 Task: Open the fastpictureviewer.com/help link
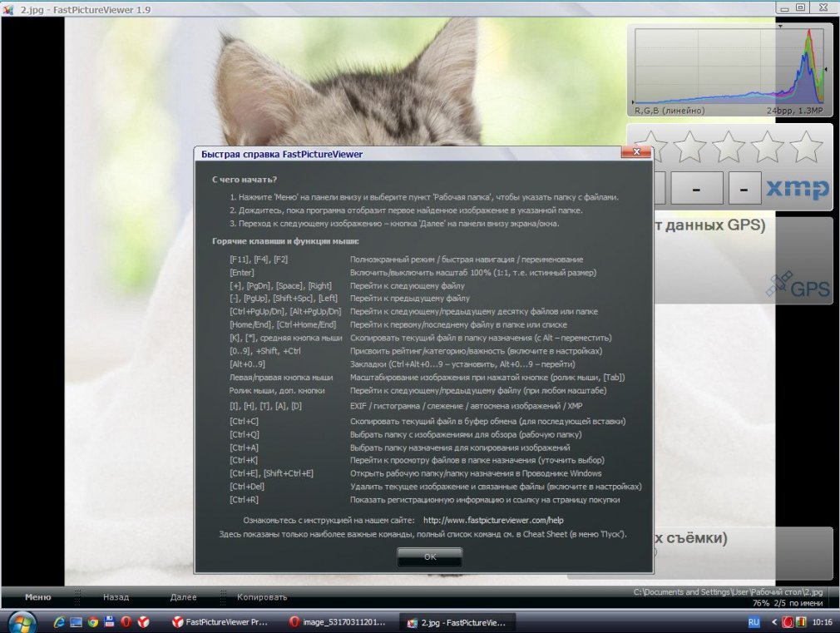(493, 520)
